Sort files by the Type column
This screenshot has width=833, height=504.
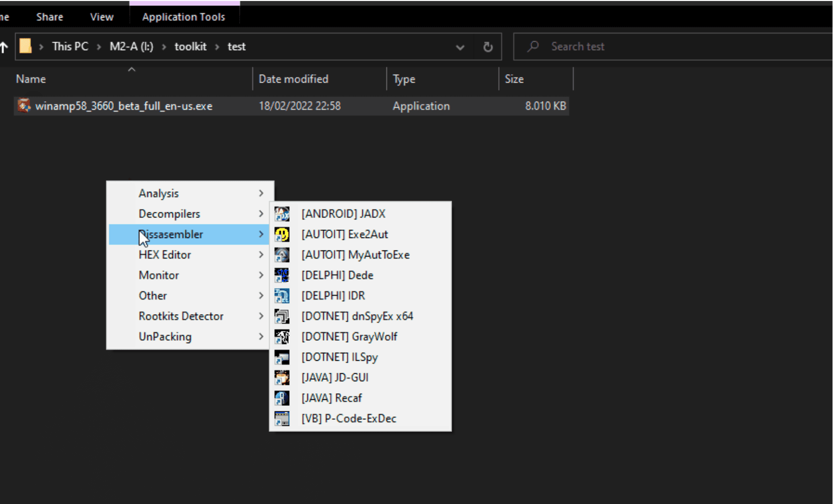[443, 79]
